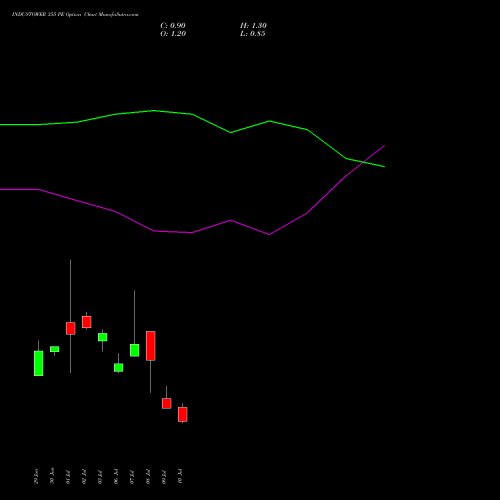Image resolution: width=500 pixels, height=500 pixels.
Task: Click the red candlestick above 02 Jul
Action: tap(87, 322)
